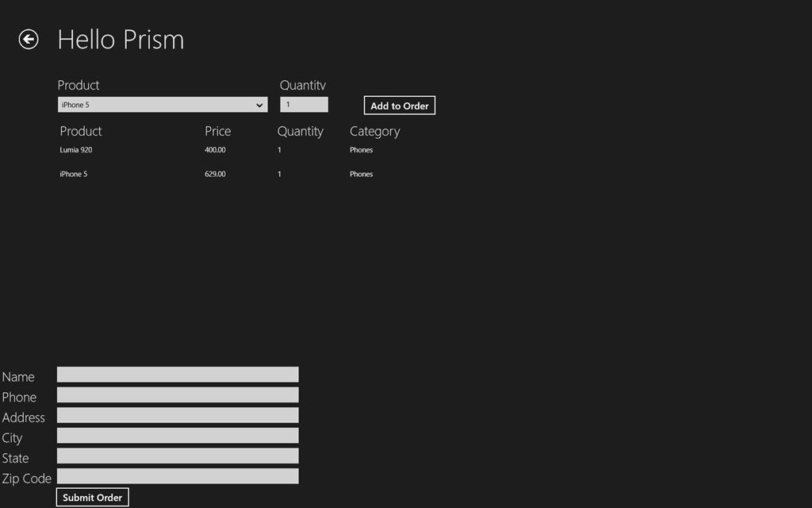The width and height of the screenshot is (812, 508).
Task: Click the back arrow icon
Action: point(29,40)
